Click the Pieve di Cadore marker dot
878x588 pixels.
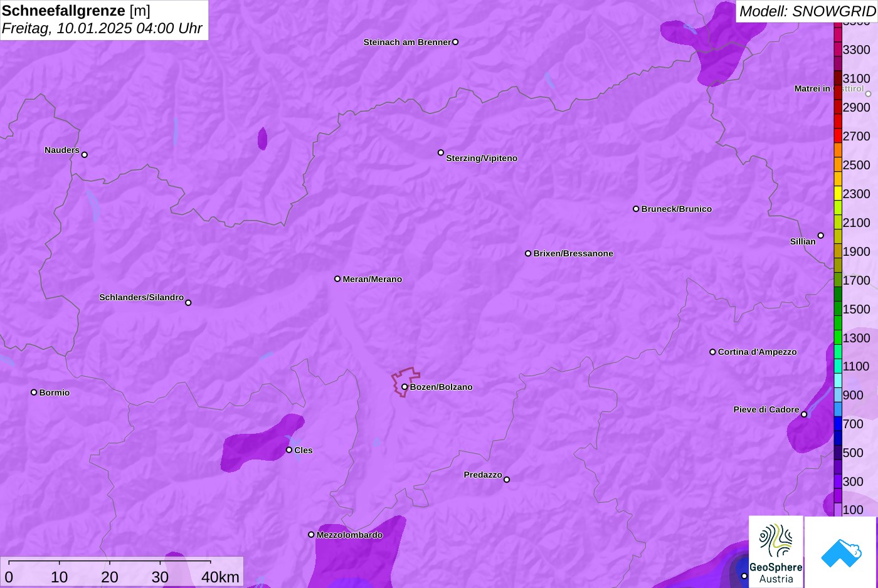[804, 414]
